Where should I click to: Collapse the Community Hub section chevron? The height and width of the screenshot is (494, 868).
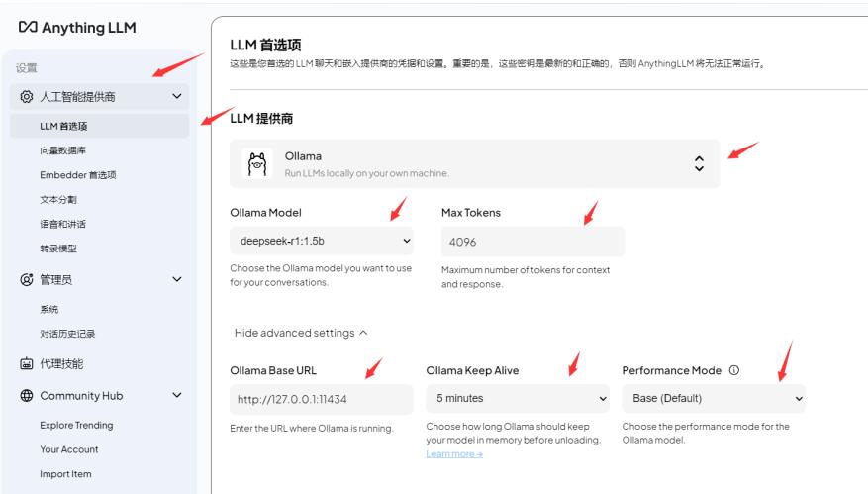pos(176,395)
